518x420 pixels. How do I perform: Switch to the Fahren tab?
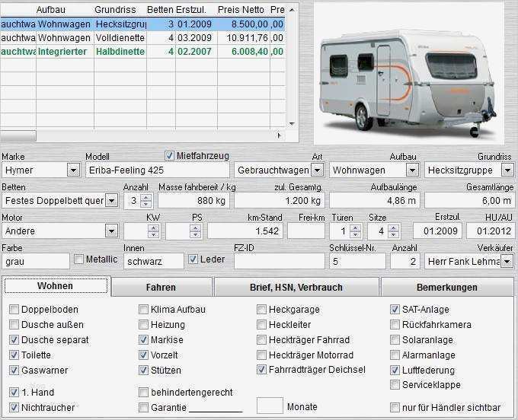point(161,287)
